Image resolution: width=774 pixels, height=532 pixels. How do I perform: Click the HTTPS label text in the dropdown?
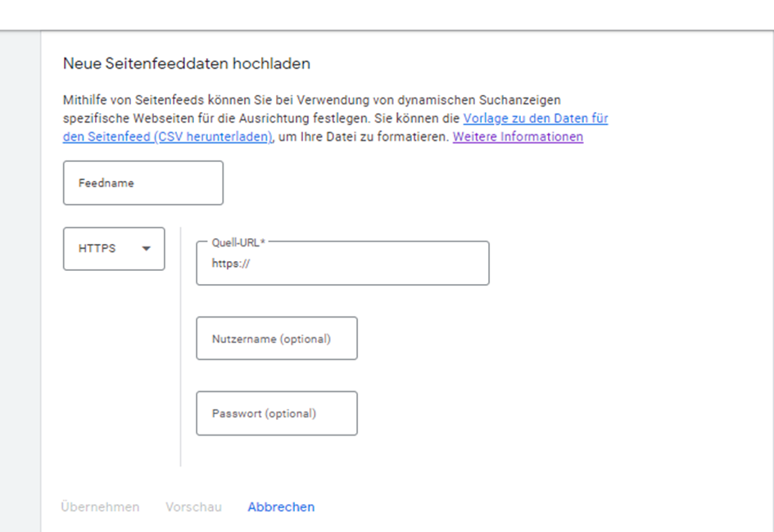pyautogui.click(x=97, y=249)
